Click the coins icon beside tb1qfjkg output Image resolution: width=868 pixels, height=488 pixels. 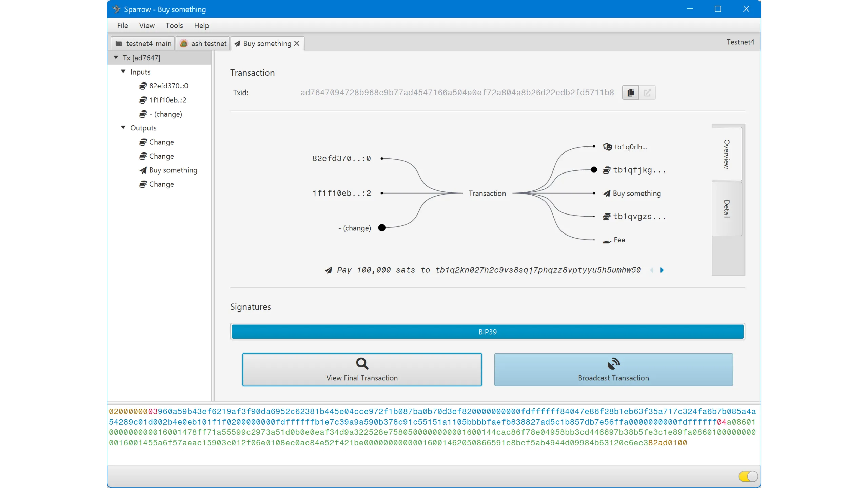pos(607,170)
